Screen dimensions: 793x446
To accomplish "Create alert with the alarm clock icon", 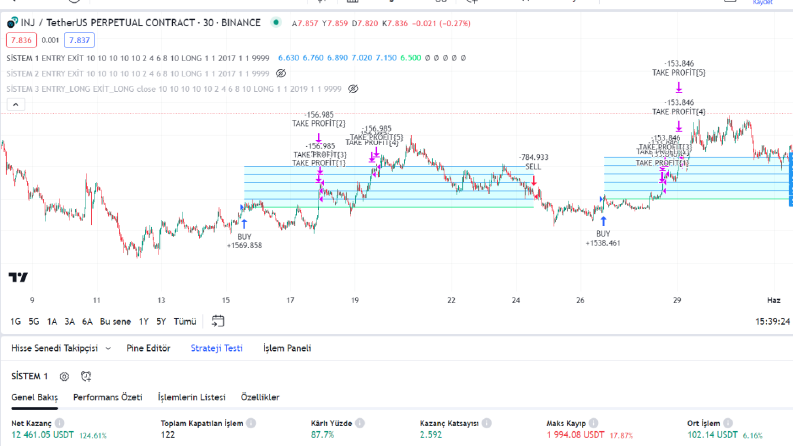I will [x=86, y=376].
